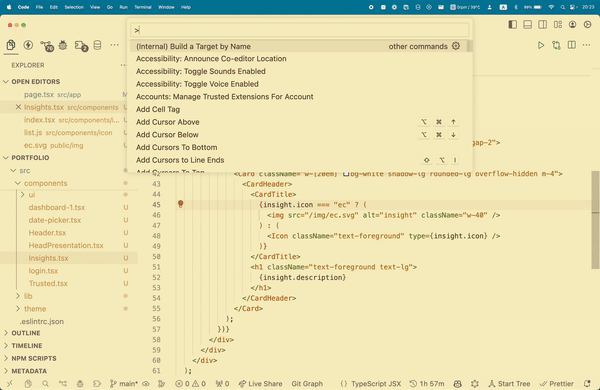
Task: Open remote window indicator in status bar
Action: (x=10, y=383)
